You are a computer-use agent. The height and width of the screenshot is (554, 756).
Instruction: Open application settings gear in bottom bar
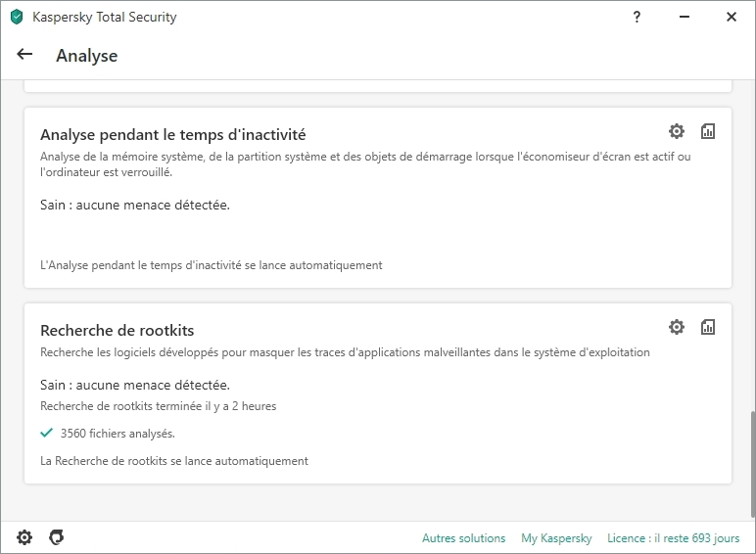click(x=24, y=537)
